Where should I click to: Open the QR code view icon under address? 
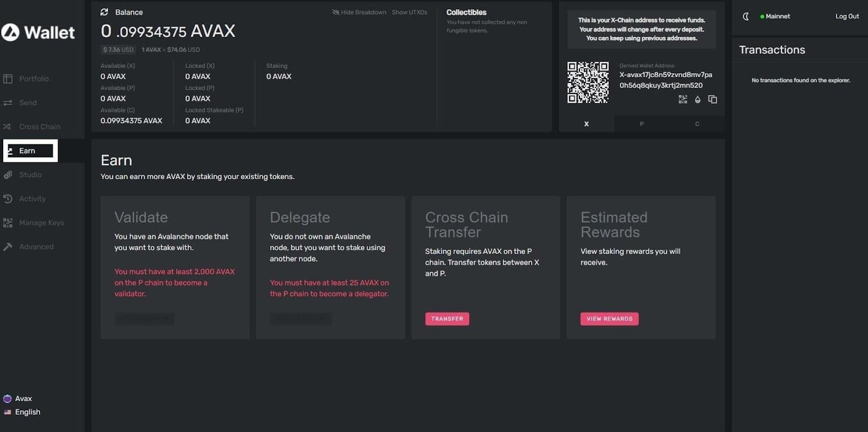(x=682, y=99)
